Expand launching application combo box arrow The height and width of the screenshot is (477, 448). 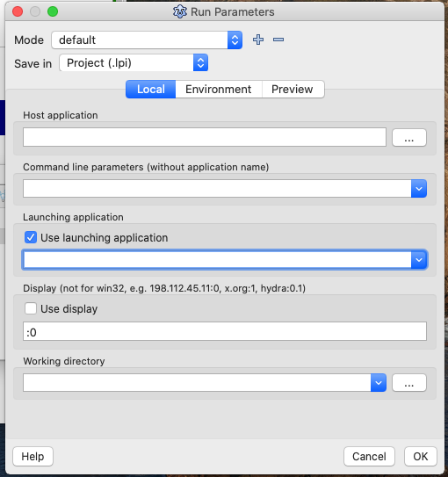(x=419, y=260)
